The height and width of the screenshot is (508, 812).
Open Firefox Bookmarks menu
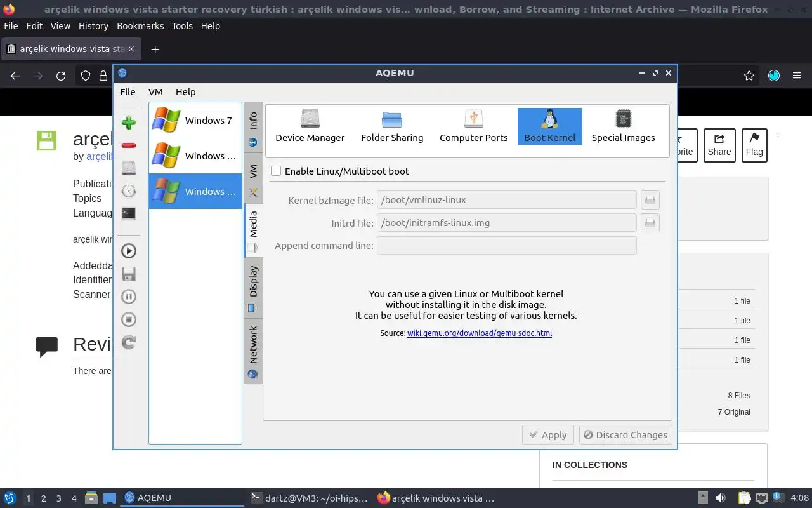[x=140, y=26]
